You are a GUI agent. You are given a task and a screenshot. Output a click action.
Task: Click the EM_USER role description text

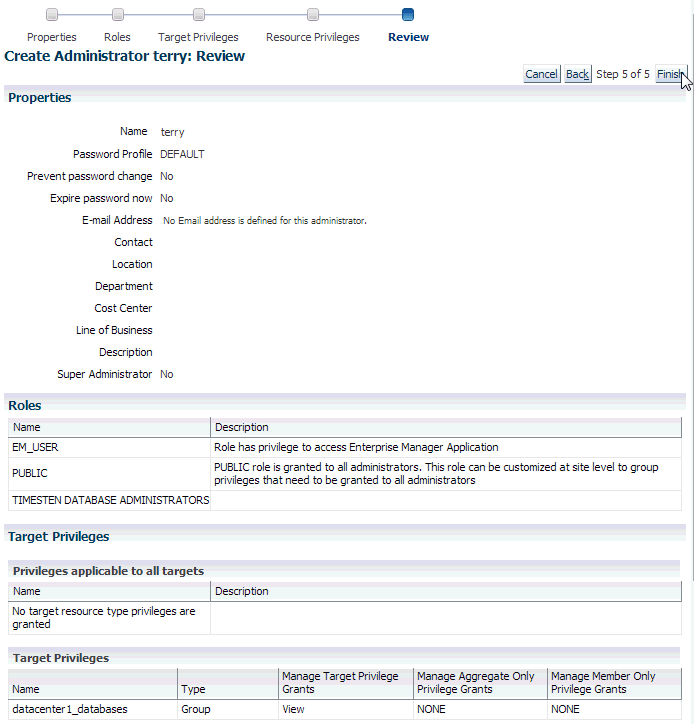click(356, 447)
